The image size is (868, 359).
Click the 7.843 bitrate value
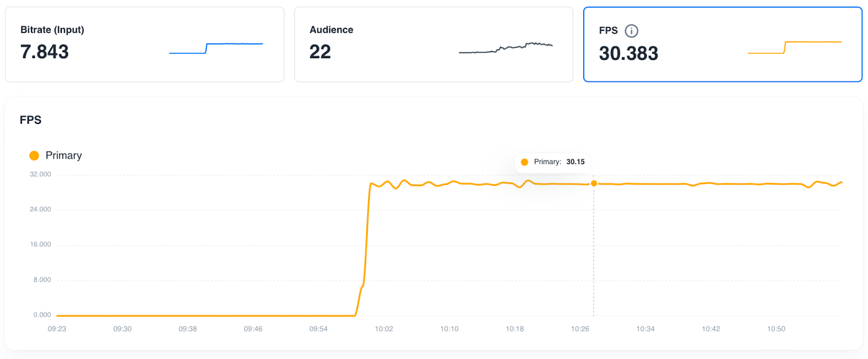(44, 52)
